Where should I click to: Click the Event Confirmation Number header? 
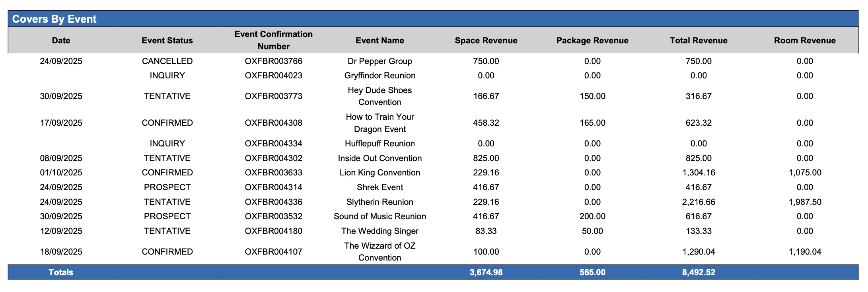point(273,40)
